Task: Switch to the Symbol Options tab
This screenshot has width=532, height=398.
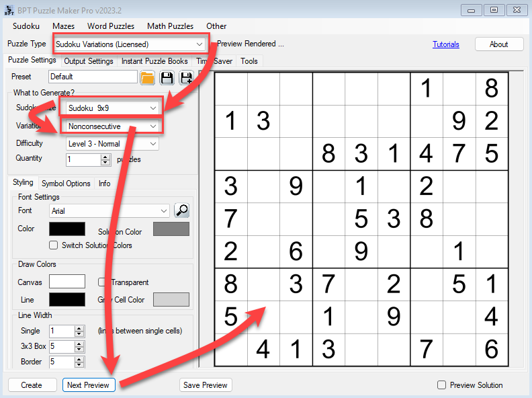Action: (x=66, y=184)
